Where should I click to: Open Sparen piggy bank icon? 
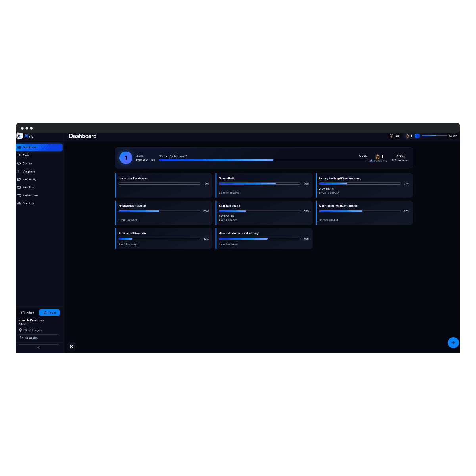[19, 163]
